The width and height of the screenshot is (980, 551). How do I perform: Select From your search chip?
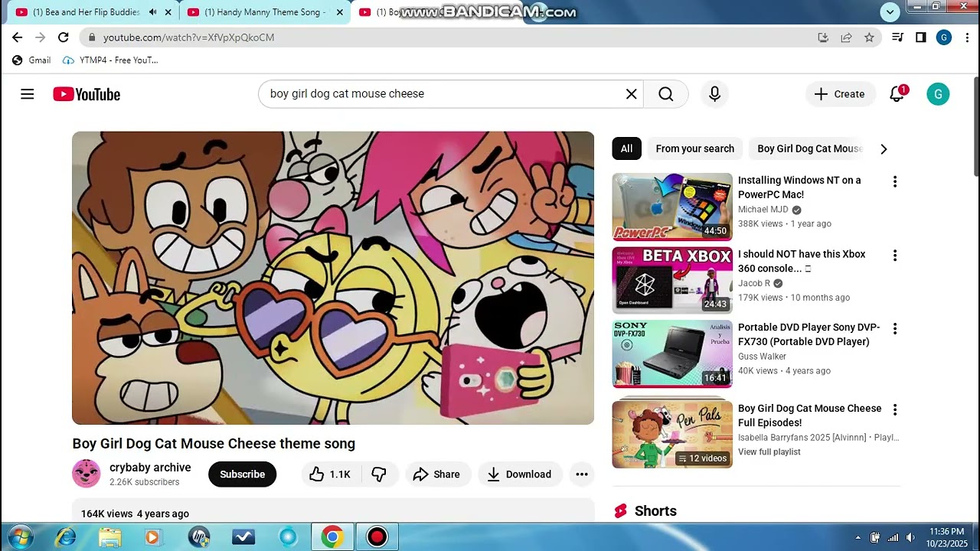tap(694, 148)
